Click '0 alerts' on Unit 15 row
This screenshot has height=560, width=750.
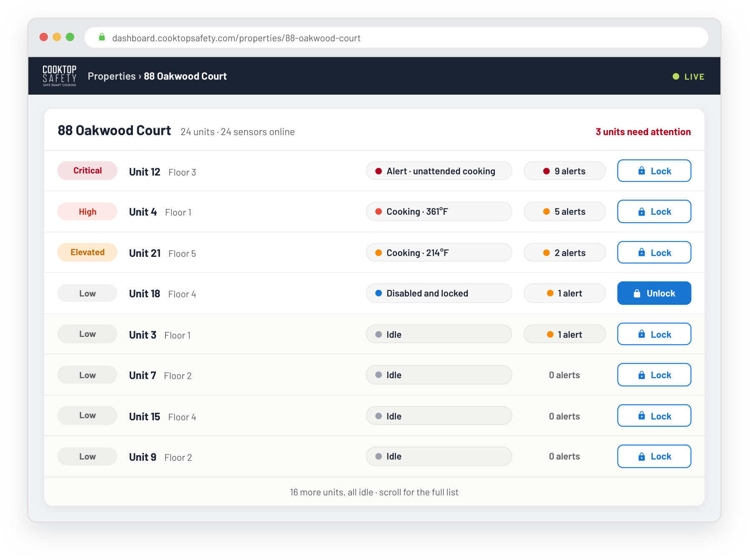coord(564,416)
